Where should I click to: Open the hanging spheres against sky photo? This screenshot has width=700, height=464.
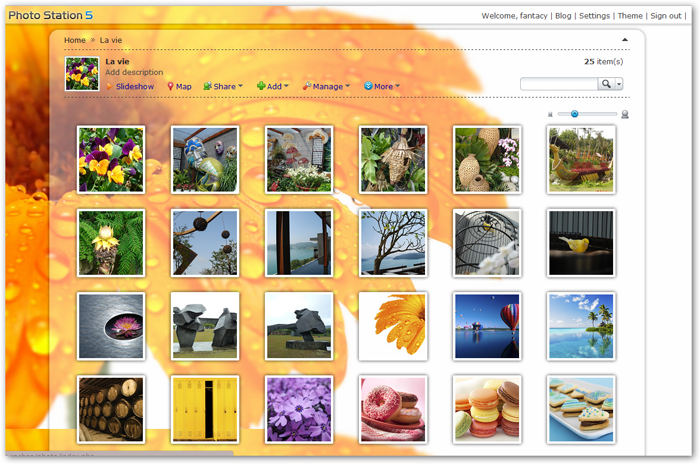pyautogui.click(x=205, y=243)
